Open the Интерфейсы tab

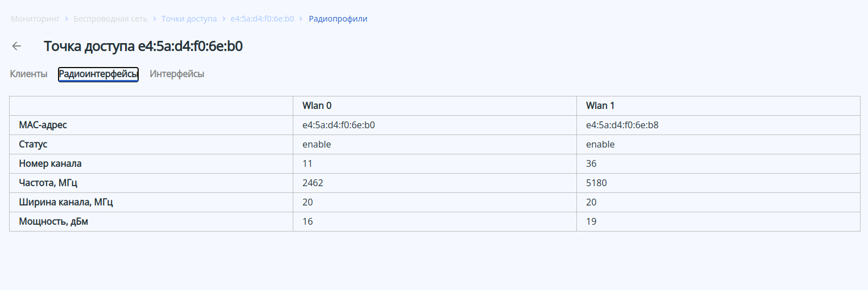pyautogui.click(x=177, y=74)
